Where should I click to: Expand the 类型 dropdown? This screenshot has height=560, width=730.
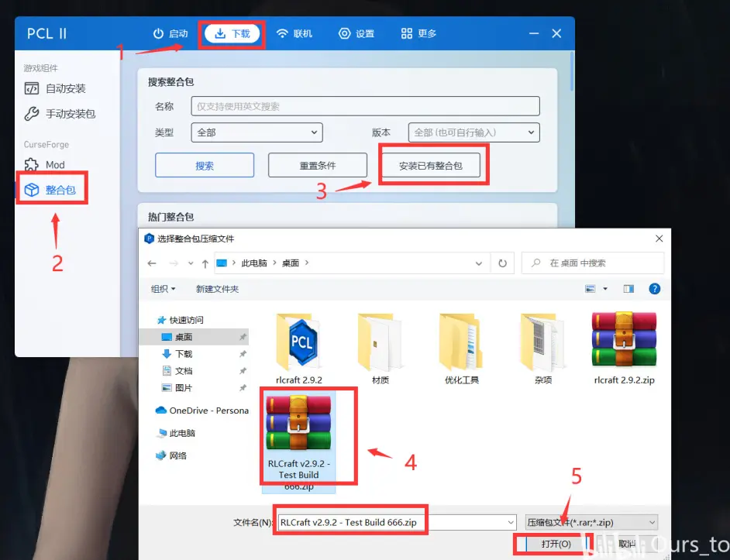(257, 132)
